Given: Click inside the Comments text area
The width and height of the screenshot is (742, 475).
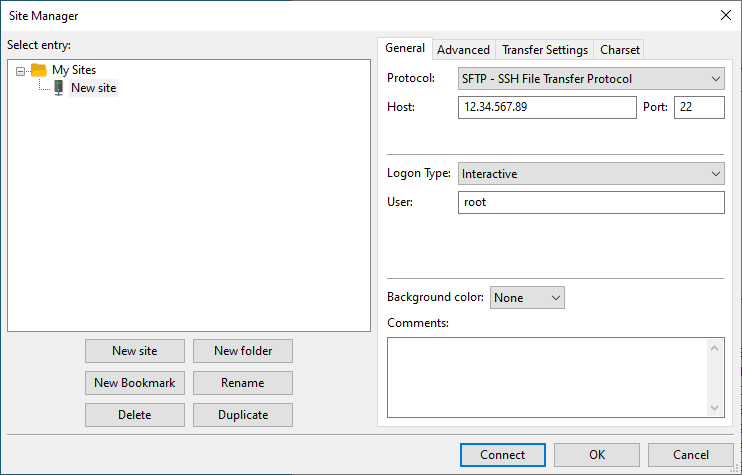Looking at the screenshot, I should pyautogui.click(x=547, y=378).
